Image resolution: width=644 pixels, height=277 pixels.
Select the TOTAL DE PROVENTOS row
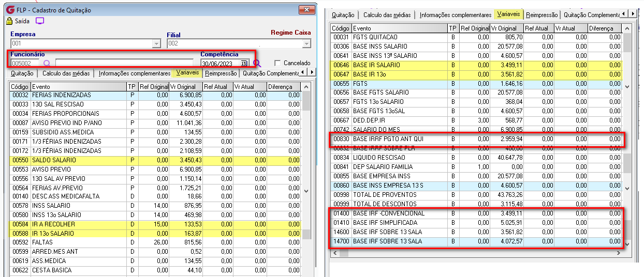[x=476, y=195]
